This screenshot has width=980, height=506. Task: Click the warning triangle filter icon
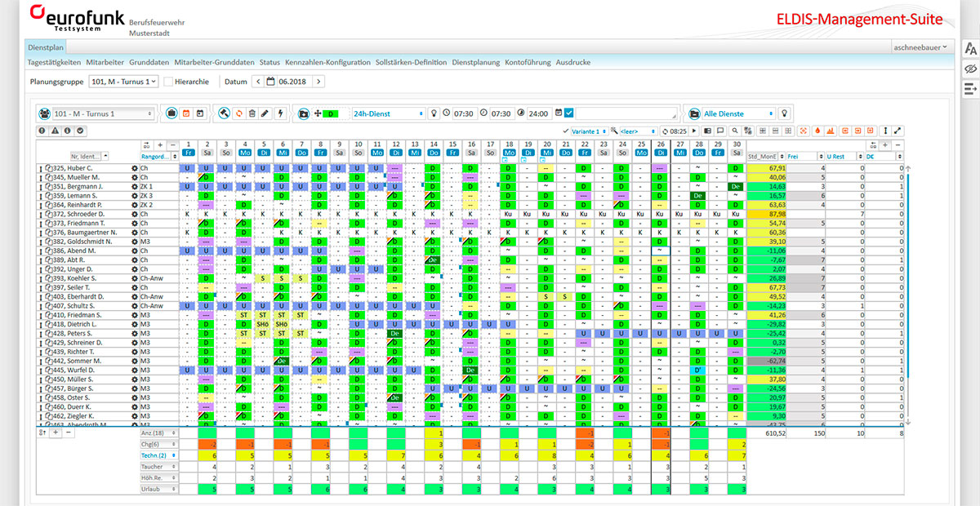point(55,131)
